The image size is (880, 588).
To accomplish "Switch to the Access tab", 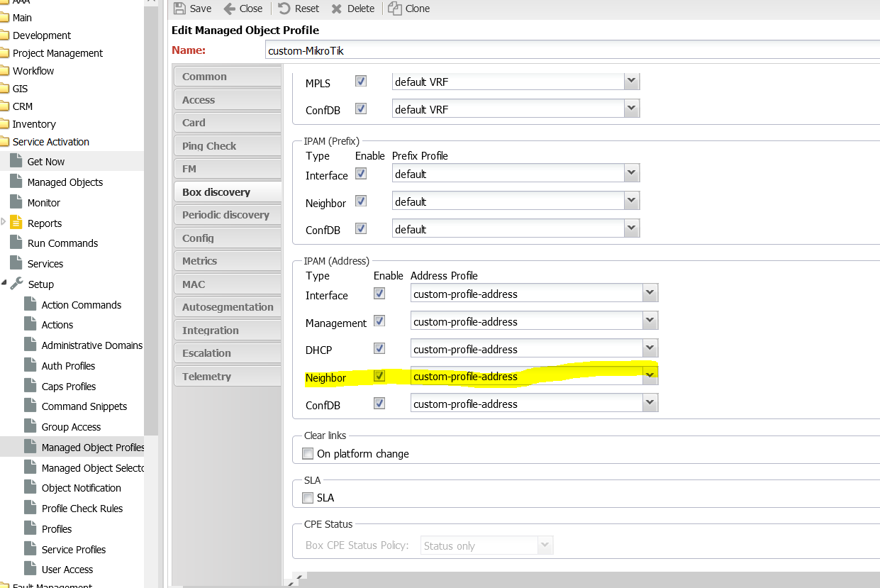I will click(227, 100).
